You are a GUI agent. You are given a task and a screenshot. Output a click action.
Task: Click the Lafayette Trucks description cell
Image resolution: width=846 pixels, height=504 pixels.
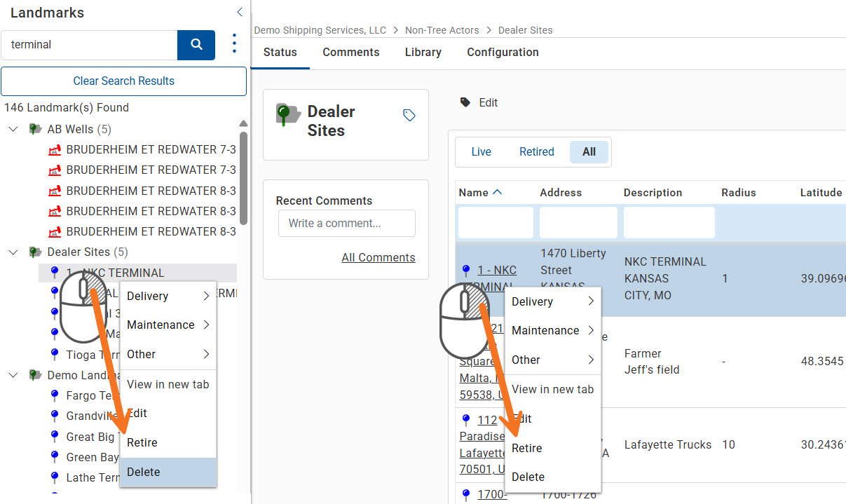(668, 444)
